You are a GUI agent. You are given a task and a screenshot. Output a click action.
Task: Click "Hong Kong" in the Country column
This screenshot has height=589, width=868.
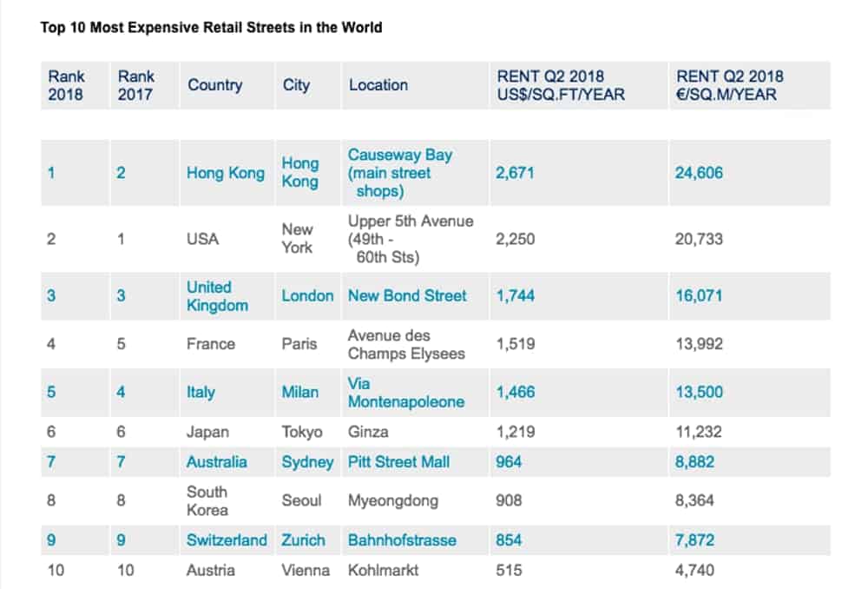(226, 173)
